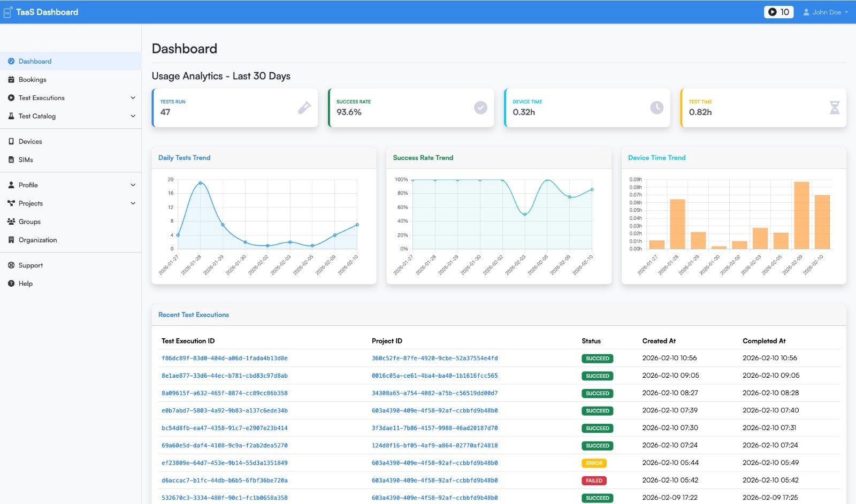Click the FAILED status badge
The width and height of the screenshot is (856, 504).
[594, 480]
